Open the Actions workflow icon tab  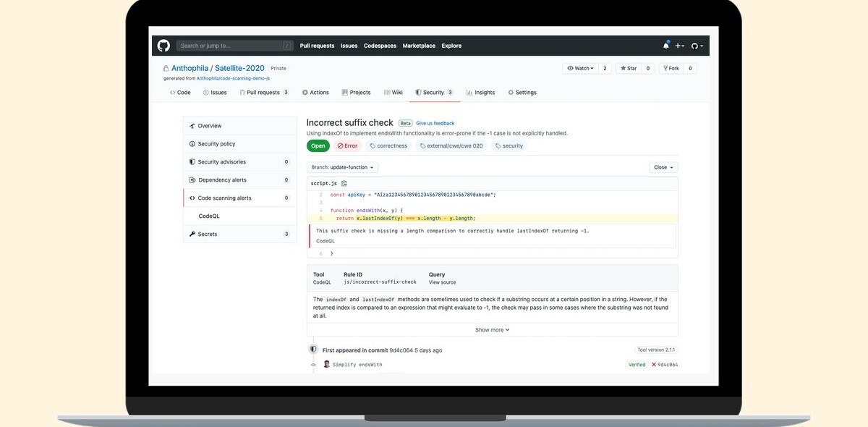pyautogui.click(x=304, y=92)
